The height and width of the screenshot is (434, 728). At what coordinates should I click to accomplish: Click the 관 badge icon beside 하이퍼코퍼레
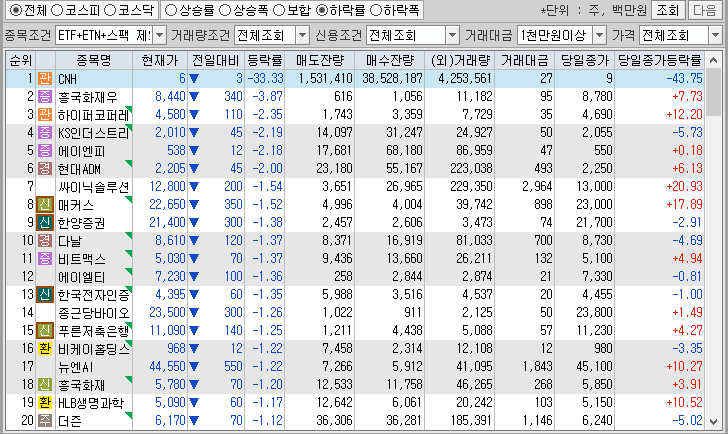click(45, 114)
